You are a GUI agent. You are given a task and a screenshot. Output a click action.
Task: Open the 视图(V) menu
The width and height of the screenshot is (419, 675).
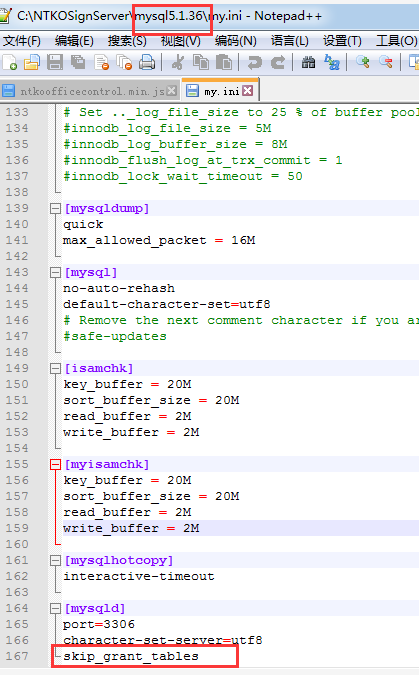coord(180,41)
